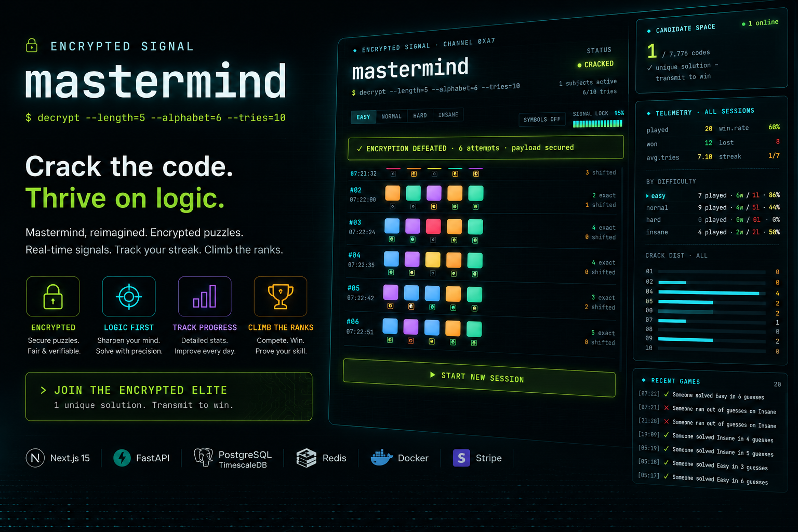Toggle the SYMBOLS OFF switch
This screenshot has width=798, height=532.
tap(542, 119)
